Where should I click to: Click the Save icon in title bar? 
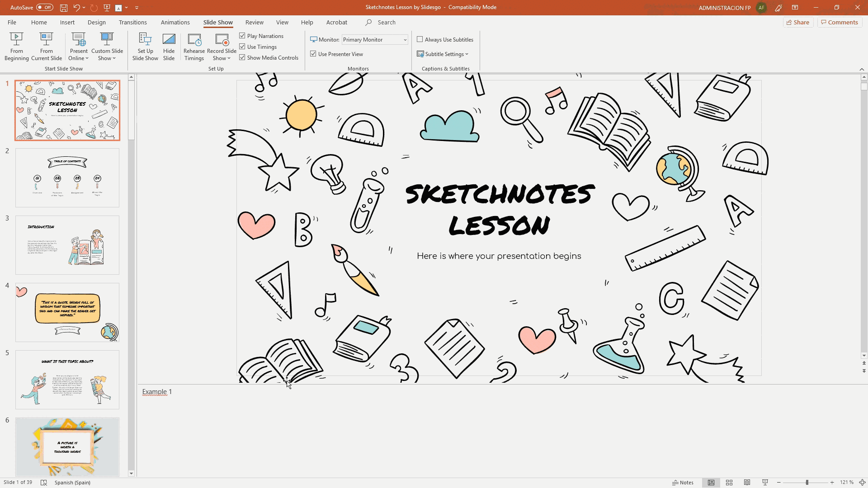(64, 8)
